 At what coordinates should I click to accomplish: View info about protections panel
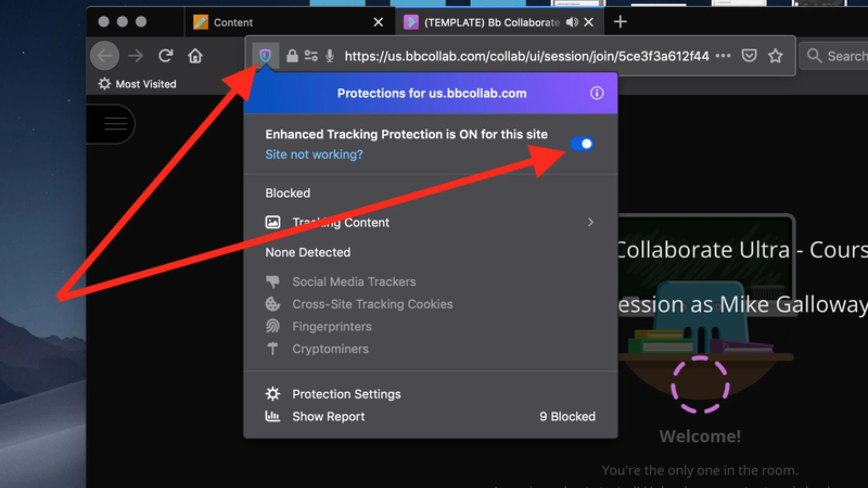pos(597,93)
